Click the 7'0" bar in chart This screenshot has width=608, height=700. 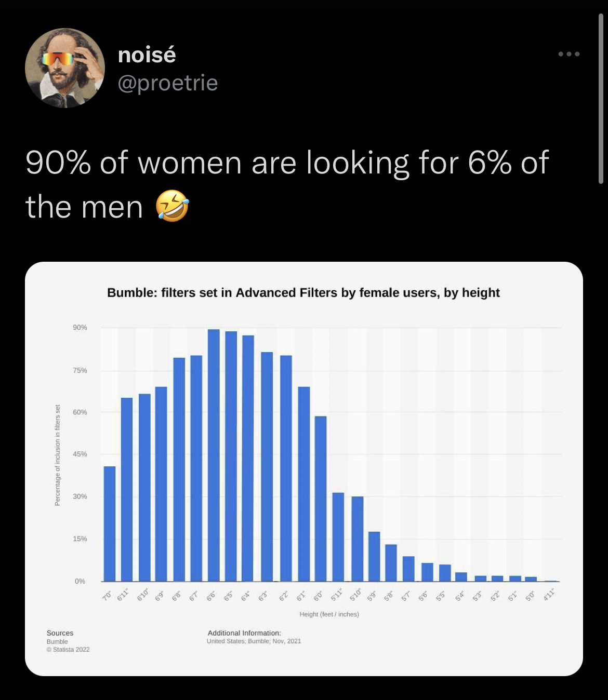click(110, 523)
